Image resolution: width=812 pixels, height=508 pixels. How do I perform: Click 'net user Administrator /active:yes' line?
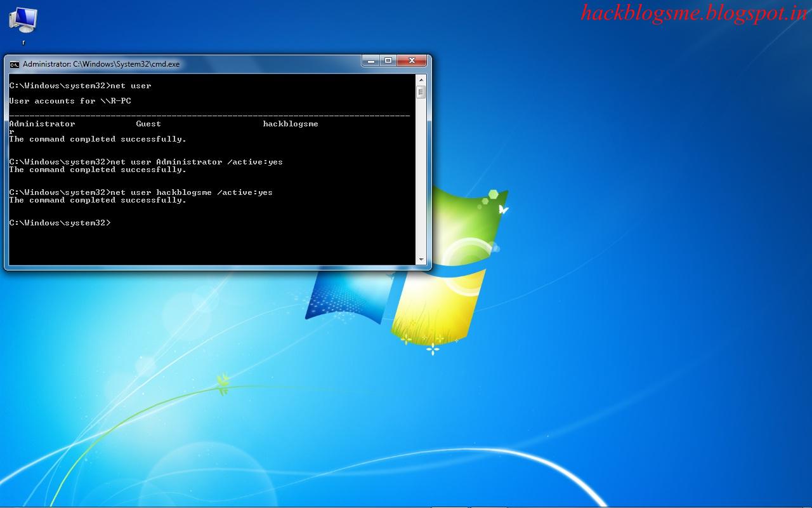pyautogui.click(x=146, y=162)
